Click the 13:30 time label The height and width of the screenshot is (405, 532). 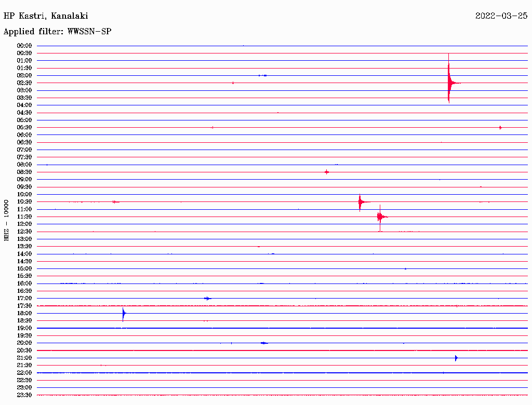[x=24, y=247]
